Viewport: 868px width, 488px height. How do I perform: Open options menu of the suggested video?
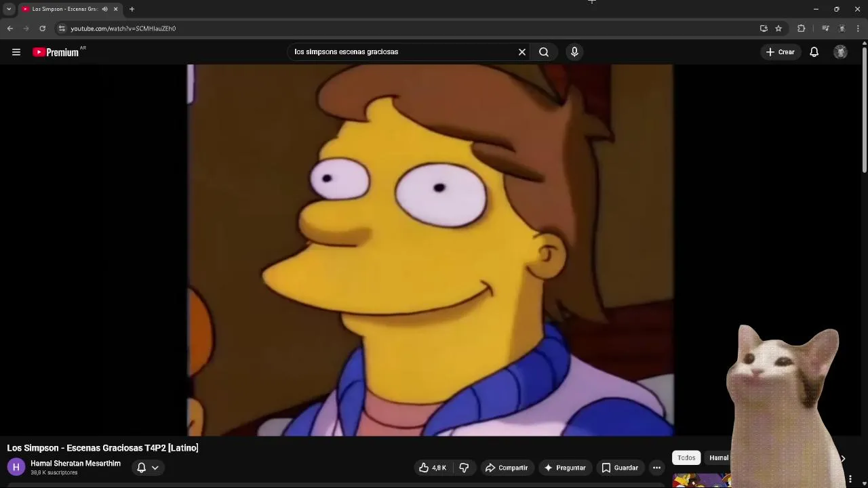click(x=850, y=480)
